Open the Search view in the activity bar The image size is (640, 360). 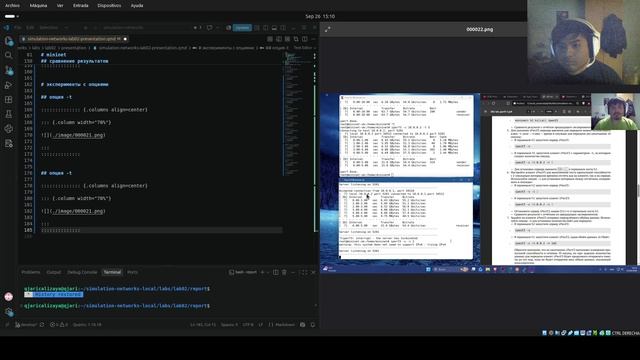9,55
